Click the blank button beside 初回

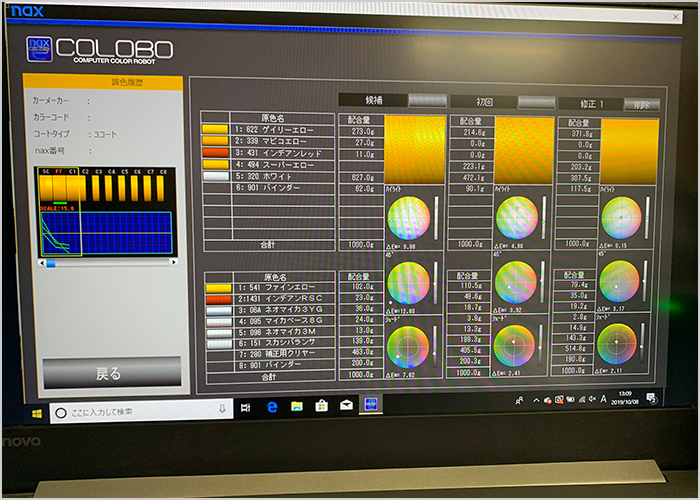tap(537, 102)
